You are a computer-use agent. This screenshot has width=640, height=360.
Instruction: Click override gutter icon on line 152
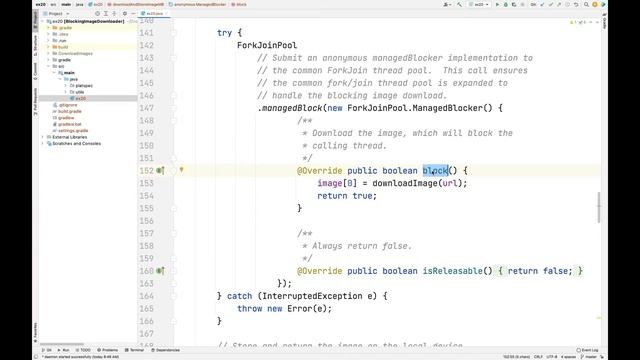(x=160, y=171)
